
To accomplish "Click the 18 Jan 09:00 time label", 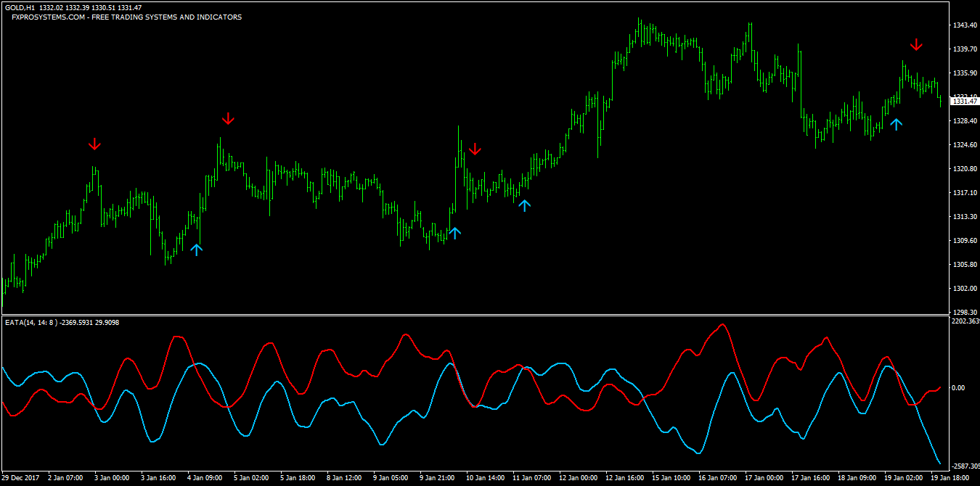I will (x=857, y=478).
